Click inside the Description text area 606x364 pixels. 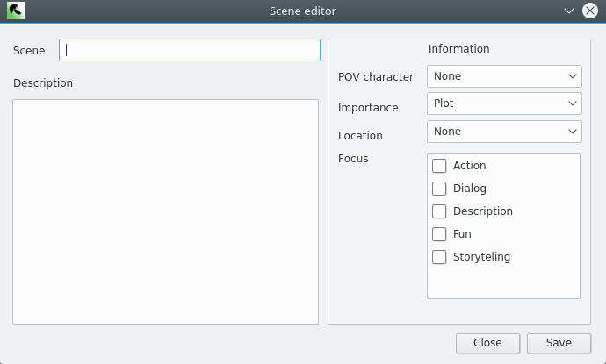(x=165, y=211)
